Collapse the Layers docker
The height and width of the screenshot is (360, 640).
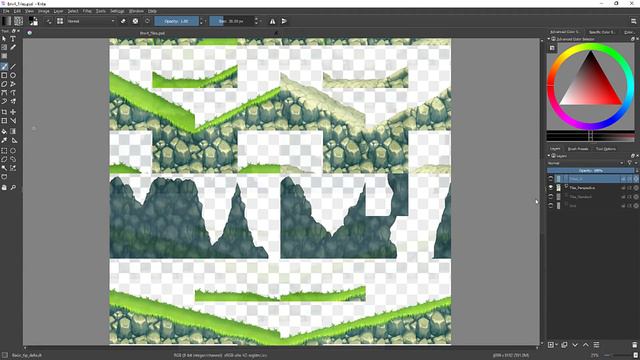point(549,156)
